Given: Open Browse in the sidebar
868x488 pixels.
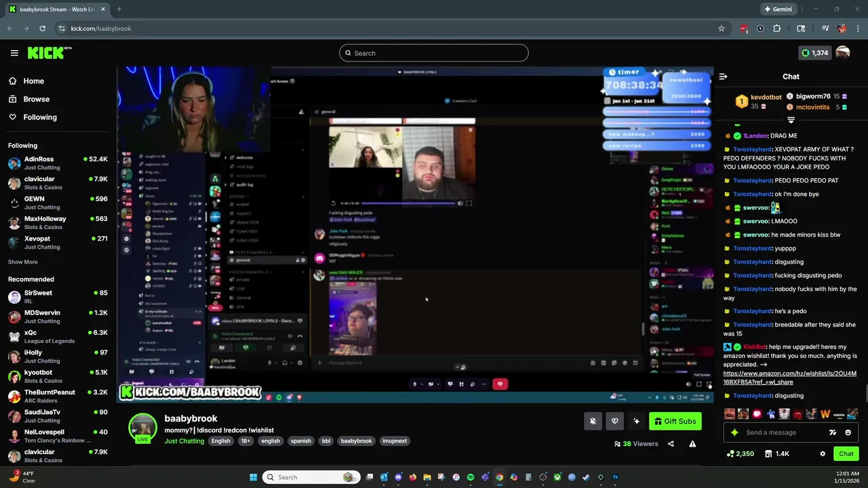Looking at the screenshot, I should tap(28, 99).
